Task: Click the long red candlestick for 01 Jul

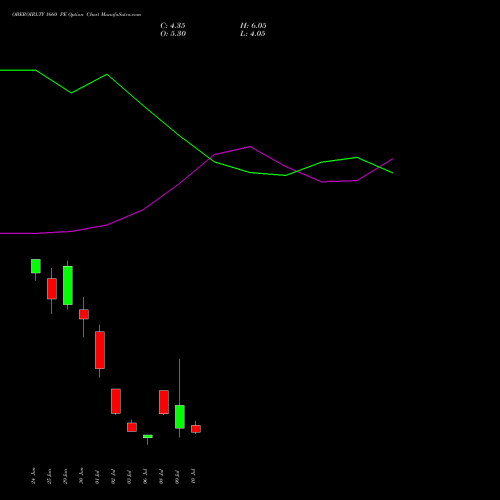Action: (x=100, y=350)
